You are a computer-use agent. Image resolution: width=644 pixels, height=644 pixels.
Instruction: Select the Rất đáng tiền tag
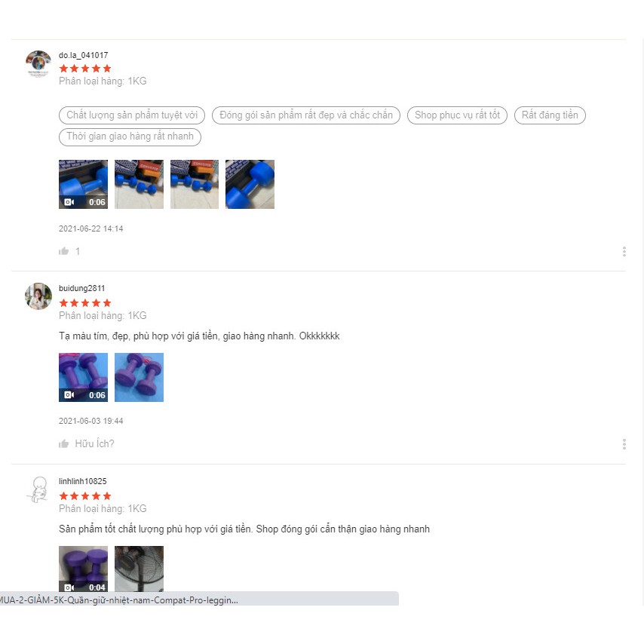click(x=550, y=115)
